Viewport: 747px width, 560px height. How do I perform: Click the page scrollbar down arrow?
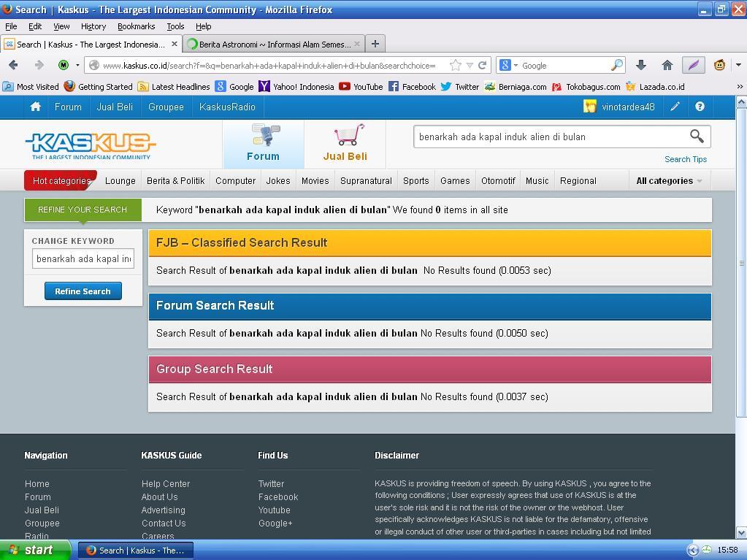coord(741,532)
